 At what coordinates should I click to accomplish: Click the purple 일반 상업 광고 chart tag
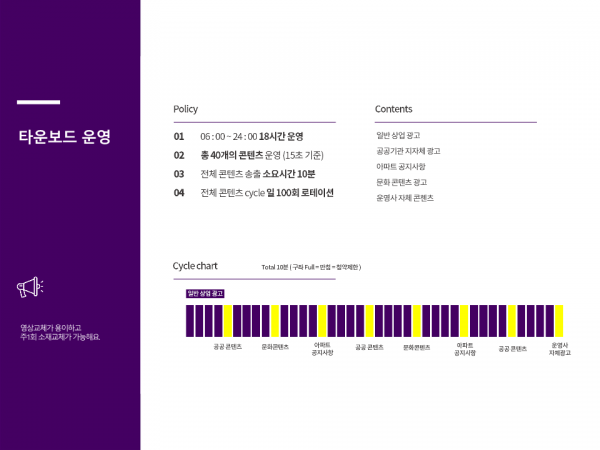205,293
